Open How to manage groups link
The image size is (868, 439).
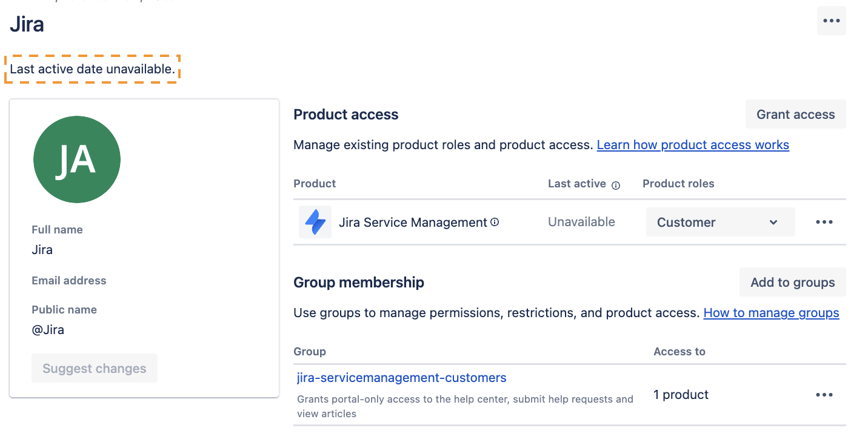point(771,313)
